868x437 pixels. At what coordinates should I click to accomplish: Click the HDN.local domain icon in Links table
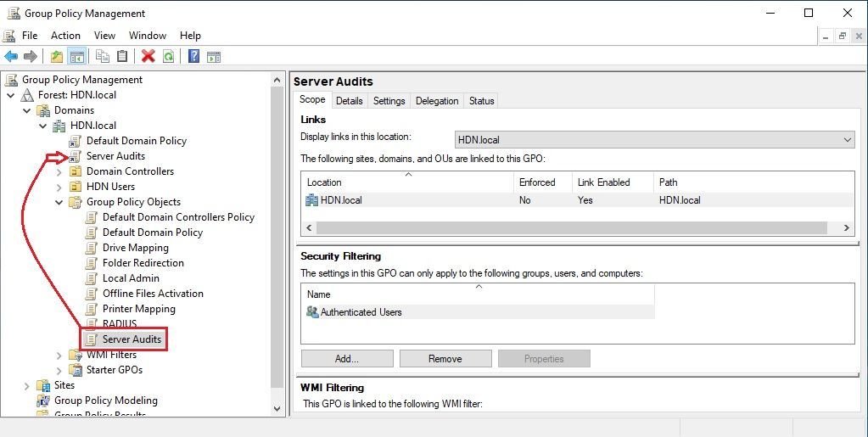[x=311, y=200]
